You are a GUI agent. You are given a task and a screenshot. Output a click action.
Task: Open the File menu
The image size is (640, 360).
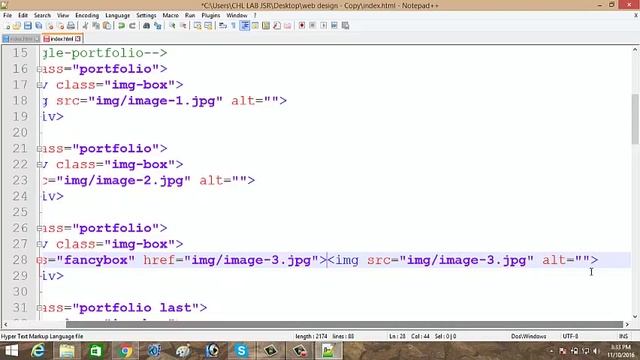[7, 16]
